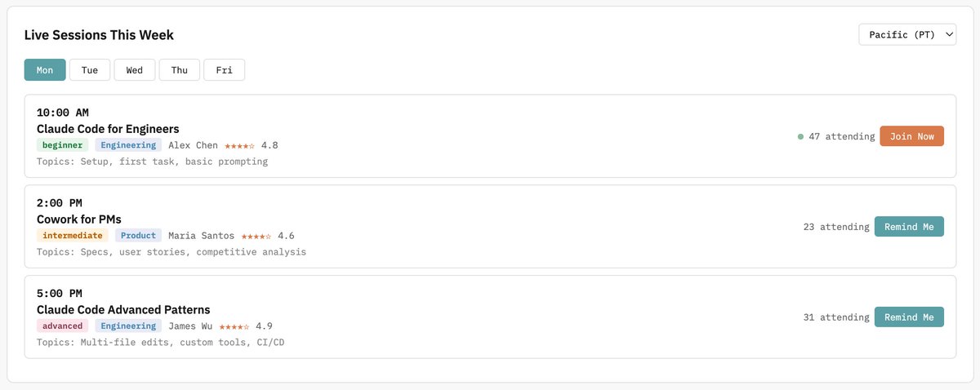
Task: Show Fri sessions tab
Action: pyautogui.click(x=224, y=70)
